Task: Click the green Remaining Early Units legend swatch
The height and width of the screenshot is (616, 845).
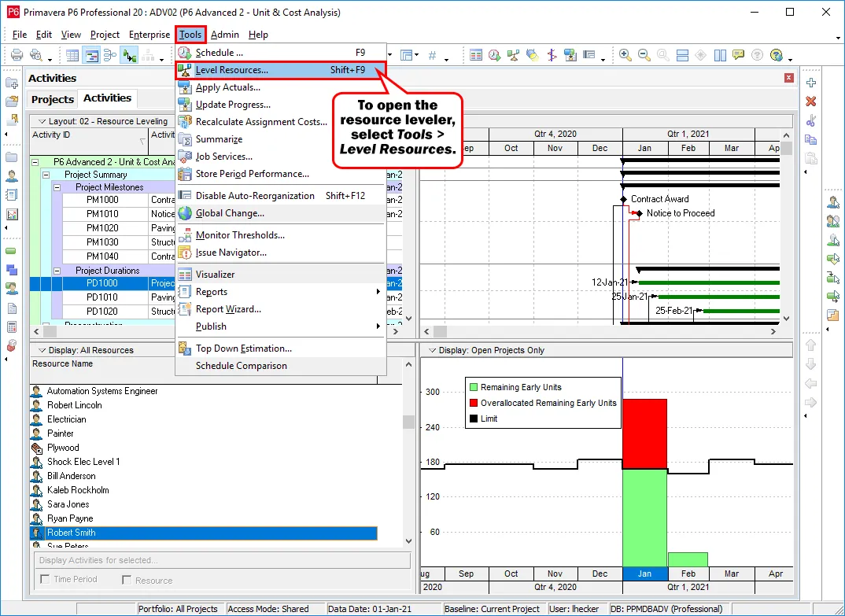Action: (473, 387)
